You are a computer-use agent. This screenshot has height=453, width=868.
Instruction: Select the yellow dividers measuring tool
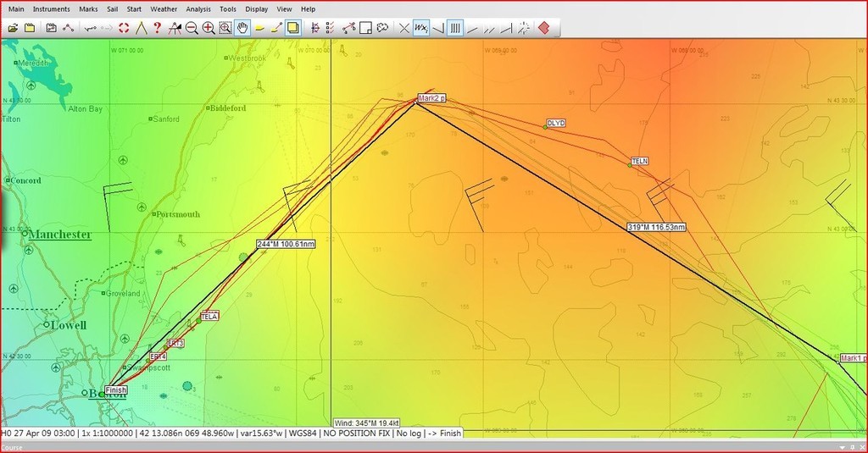(142, 28)
